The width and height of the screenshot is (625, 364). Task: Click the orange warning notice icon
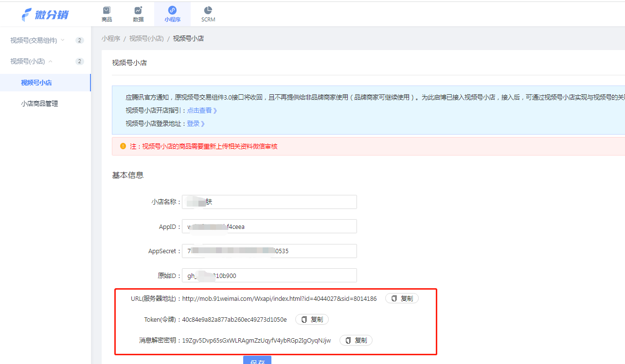pos(123,146)
